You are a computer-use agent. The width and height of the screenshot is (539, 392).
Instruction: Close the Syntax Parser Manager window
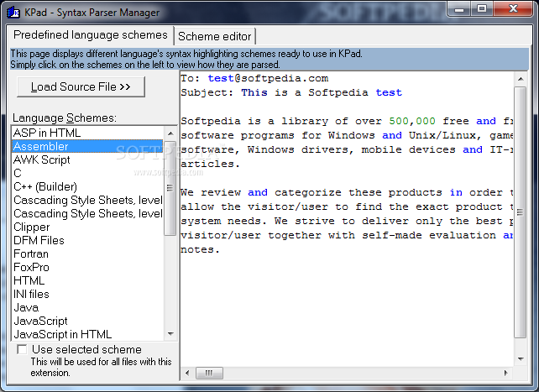(x=513, y=9)
